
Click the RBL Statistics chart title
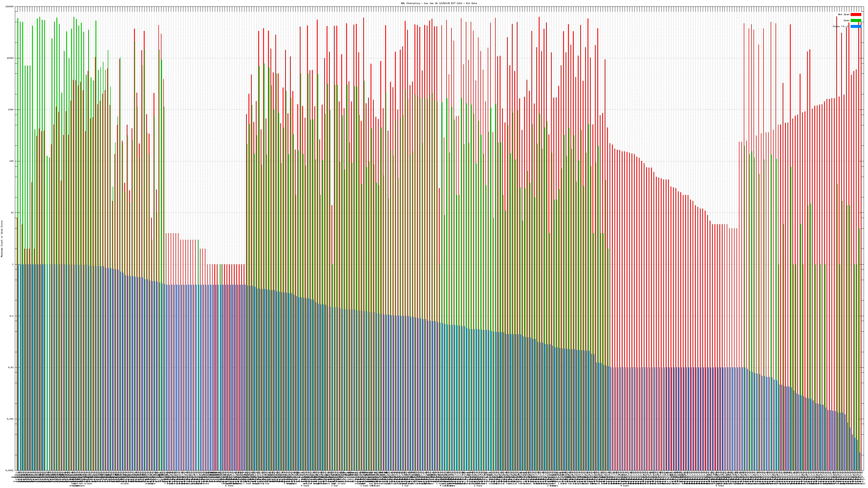point(439,3)
